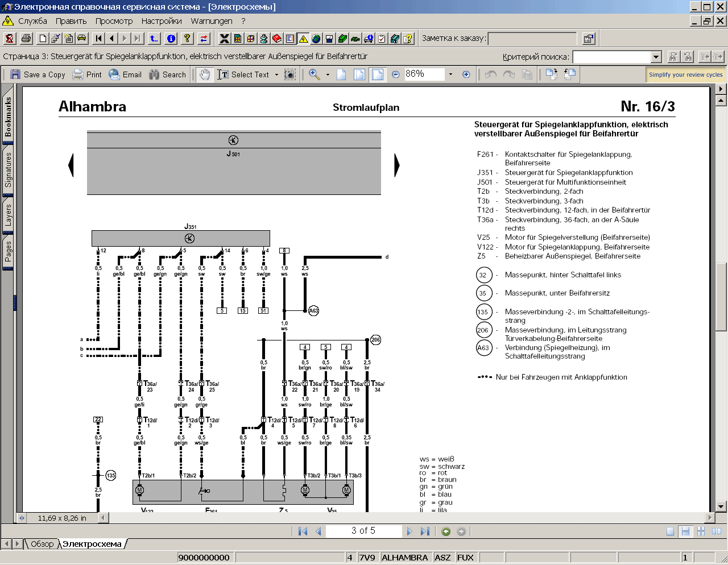Click zoom out minus button
This screenshot has width=728, height=565.
point(396,74)
